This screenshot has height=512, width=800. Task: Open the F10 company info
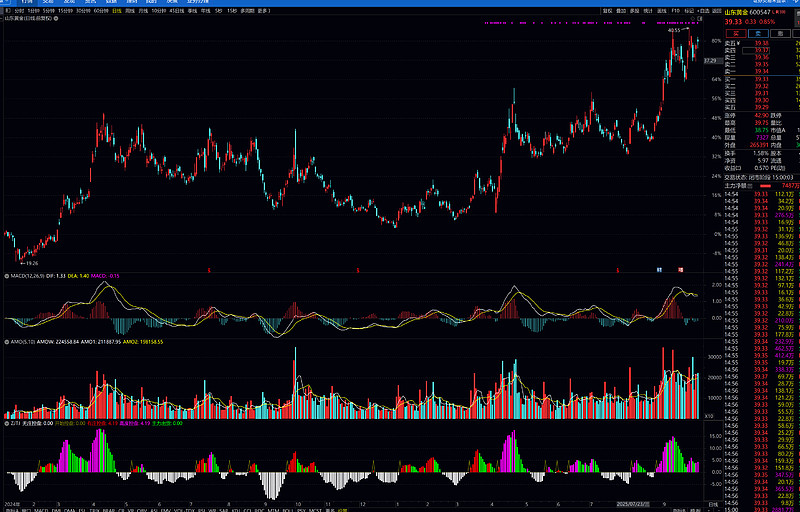(x=676, y=11)
